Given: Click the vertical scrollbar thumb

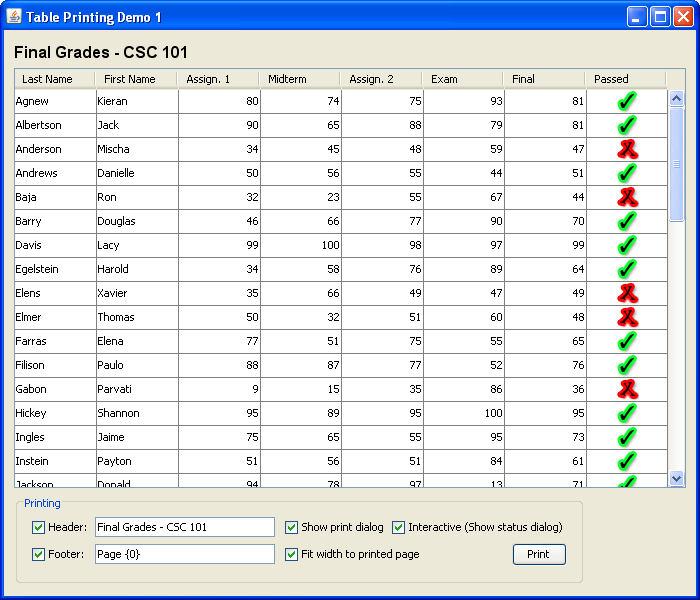Looking at the screenshot, I should click(677, 164).
